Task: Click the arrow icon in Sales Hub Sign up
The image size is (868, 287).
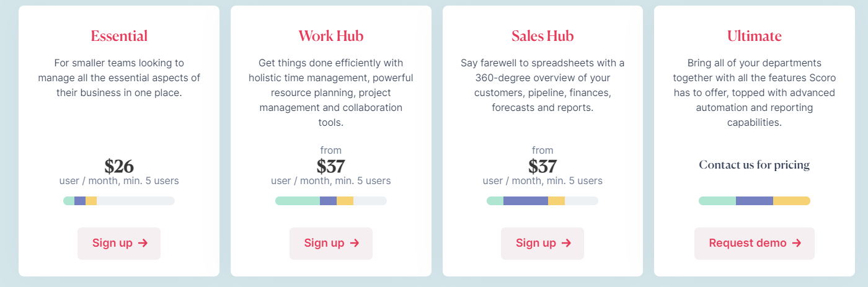Action: click(566, 243)
